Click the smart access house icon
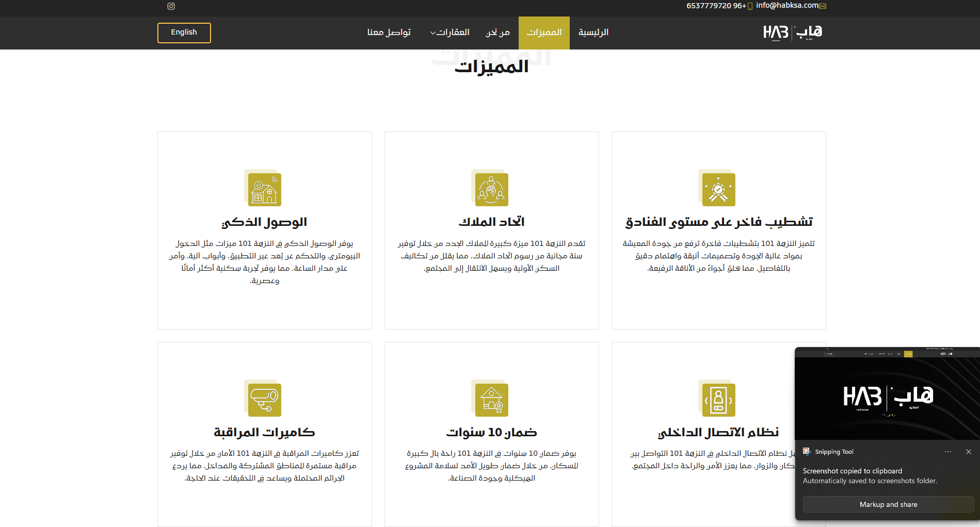Screen dimensions: 980x527 click(264, 189)
